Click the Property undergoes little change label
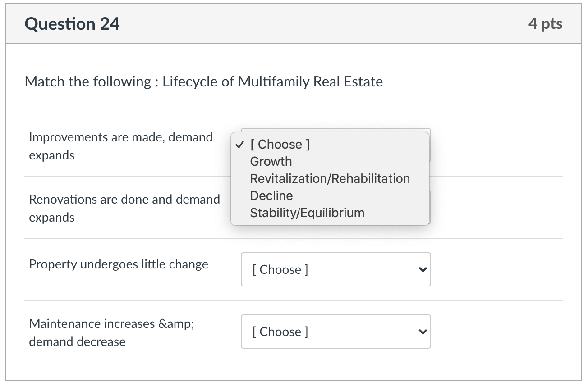This screenshot has width=588, height=391. pyautogui.click(x=119, y=264)
